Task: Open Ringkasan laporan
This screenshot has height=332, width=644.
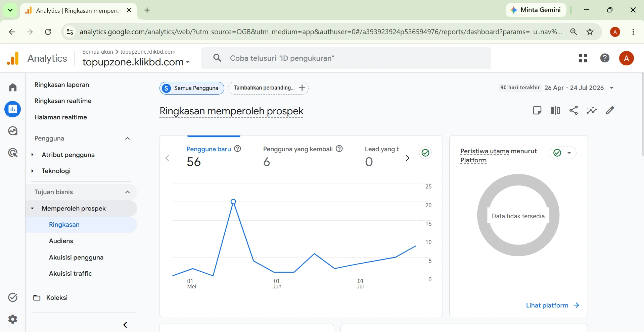Action: [x=62, y=85]
